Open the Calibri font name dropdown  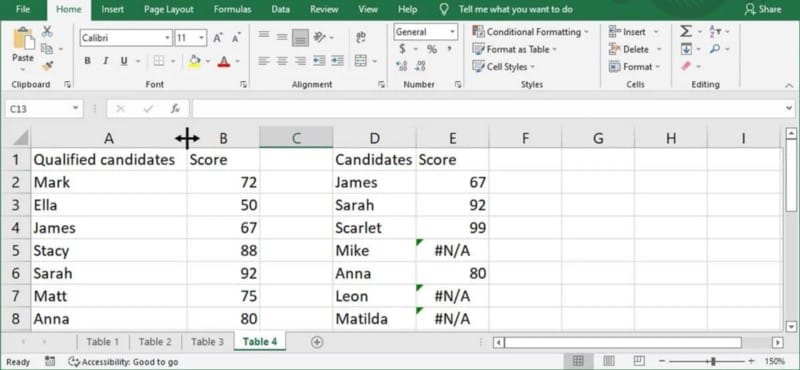click(167, 38)
